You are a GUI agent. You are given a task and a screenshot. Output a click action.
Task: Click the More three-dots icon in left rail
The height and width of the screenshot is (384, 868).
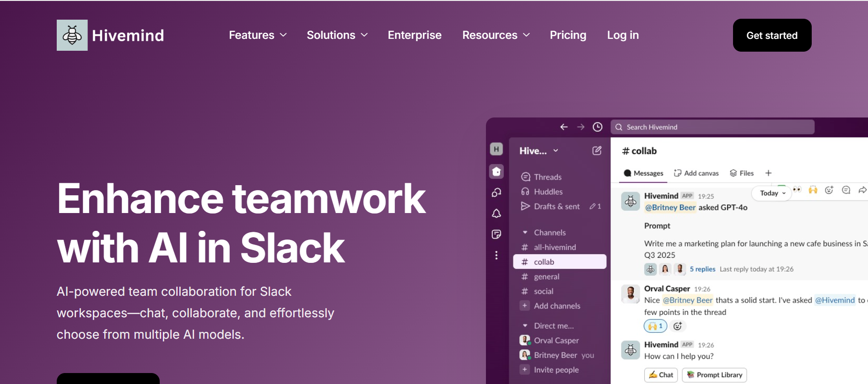496,256
